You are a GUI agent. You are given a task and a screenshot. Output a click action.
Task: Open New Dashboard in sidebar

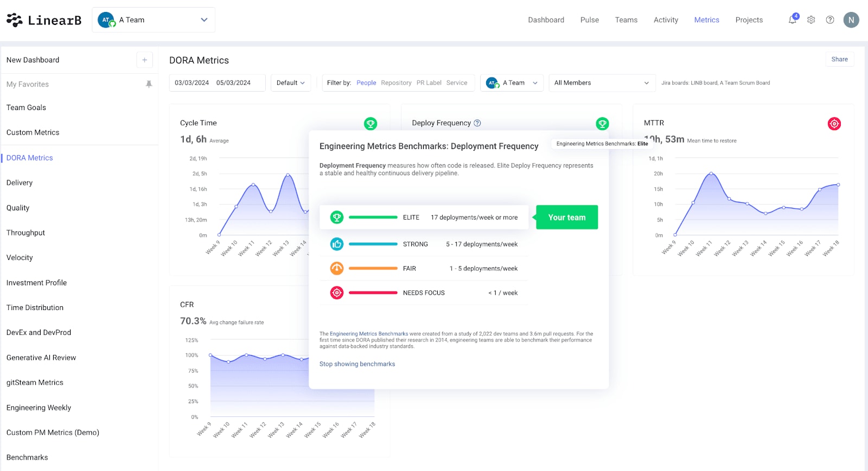(33, 60)
